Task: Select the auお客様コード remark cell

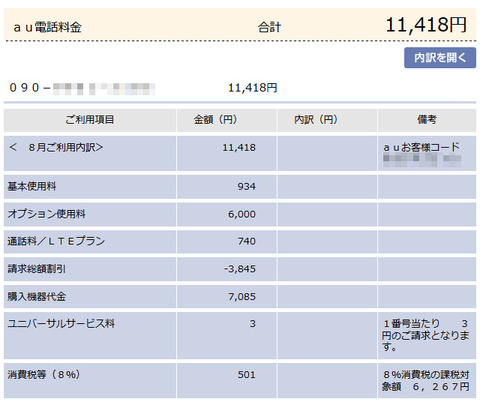Action: tap(427, 153)
